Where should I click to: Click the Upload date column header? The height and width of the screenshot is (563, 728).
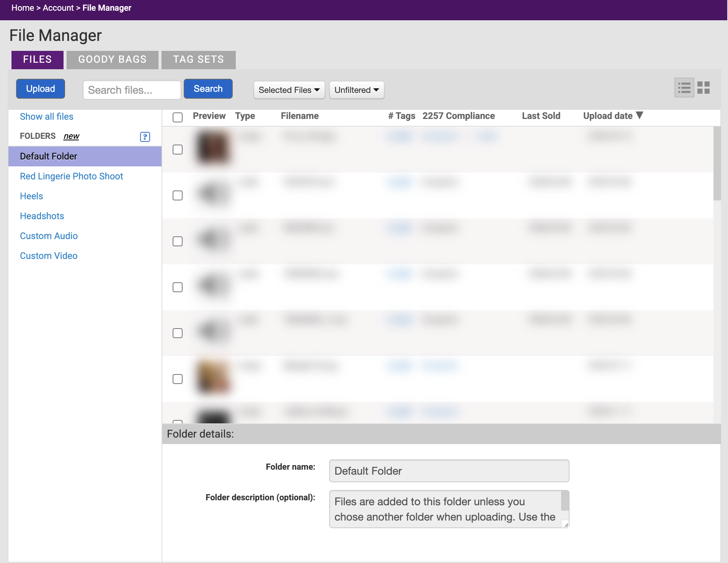coord(608,116)
